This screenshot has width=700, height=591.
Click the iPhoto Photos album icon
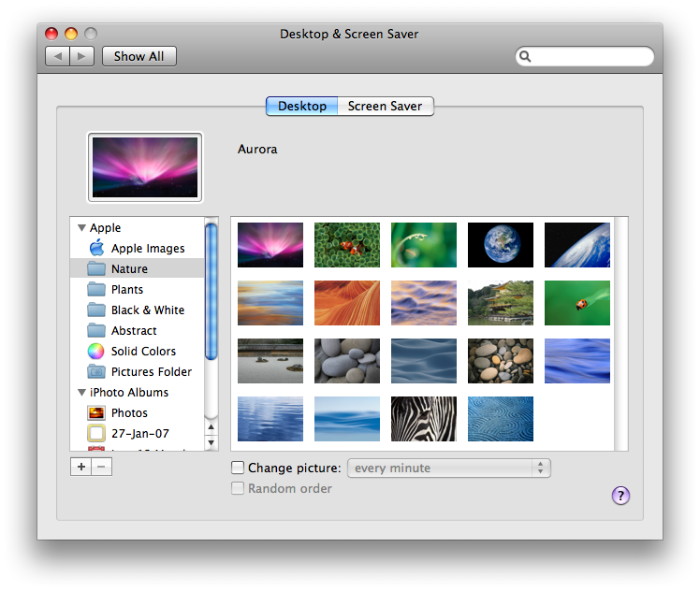95,413
